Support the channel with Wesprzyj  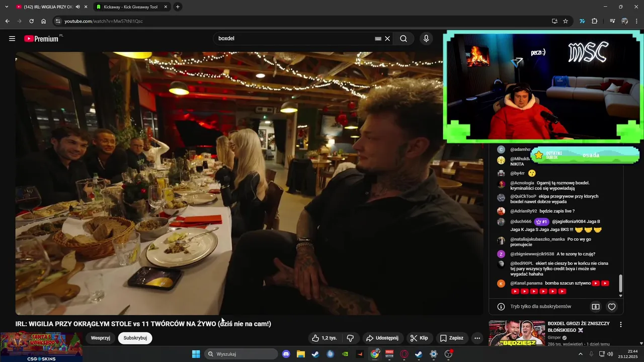coord(101,338)
